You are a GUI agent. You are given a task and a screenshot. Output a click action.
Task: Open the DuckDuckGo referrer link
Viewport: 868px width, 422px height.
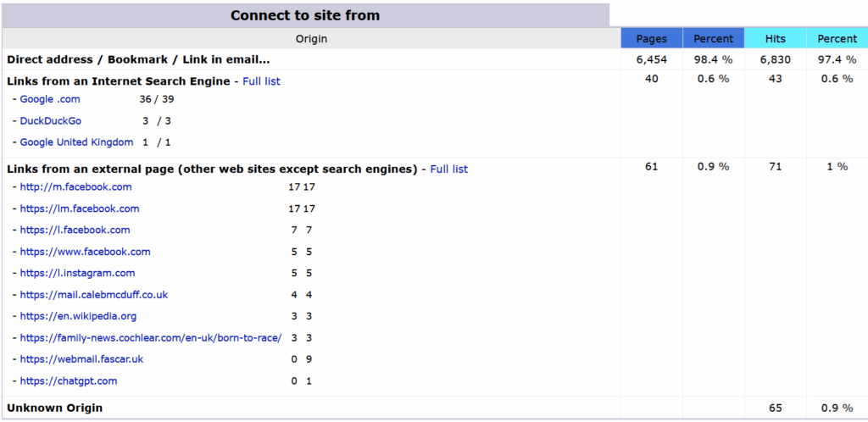pos(51,121)
